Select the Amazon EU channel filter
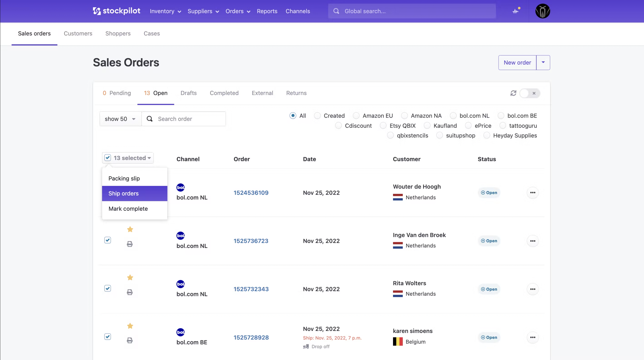Screen dimensions: 644x360 (356, 116)
